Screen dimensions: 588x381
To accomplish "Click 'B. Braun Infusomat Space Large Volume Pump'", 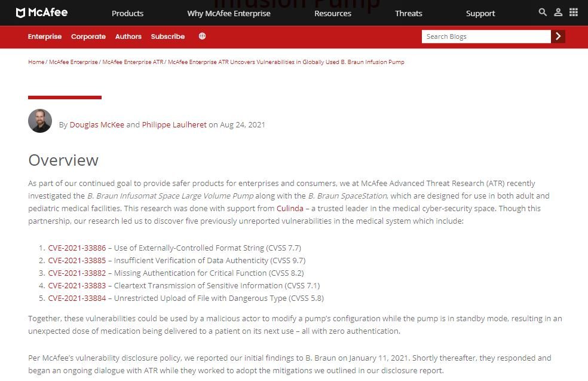I will [170, 196].
